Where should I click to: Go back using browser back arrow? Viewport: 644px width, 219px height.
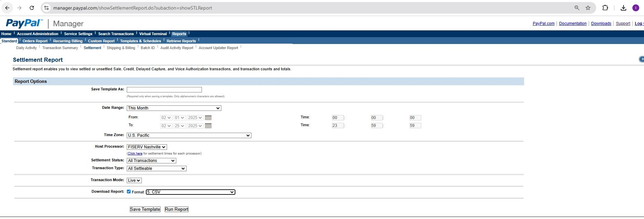(x=7, y=8)
